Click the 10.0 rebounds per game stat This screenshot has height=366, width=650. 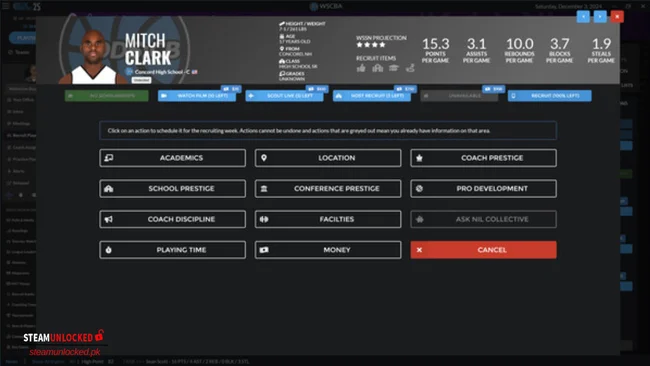[x=519, y=50]
